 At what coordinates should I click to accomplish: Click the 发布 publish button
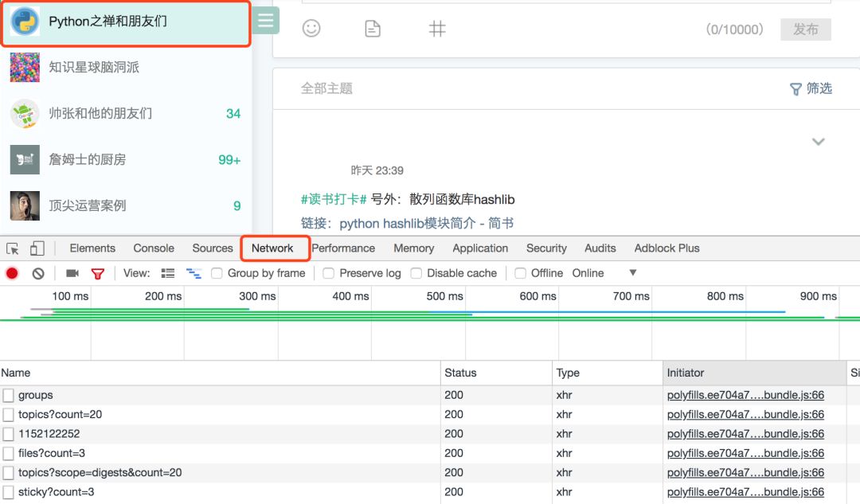click(x=806, y=29)
